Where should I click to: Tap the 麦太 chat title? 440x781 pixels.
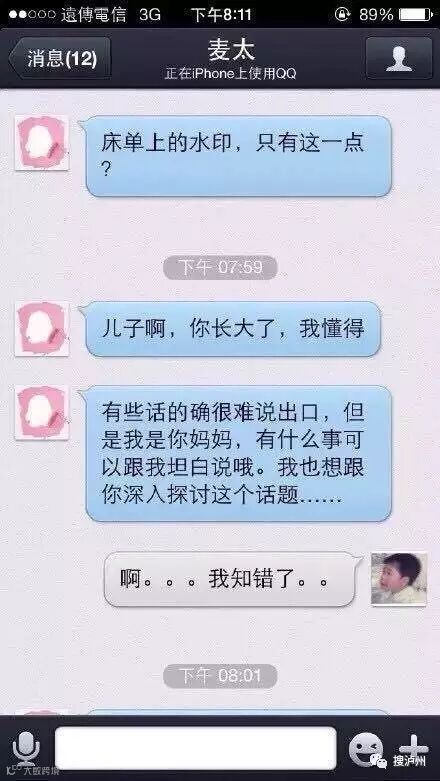pyautogui.click(x=231, y=50)
